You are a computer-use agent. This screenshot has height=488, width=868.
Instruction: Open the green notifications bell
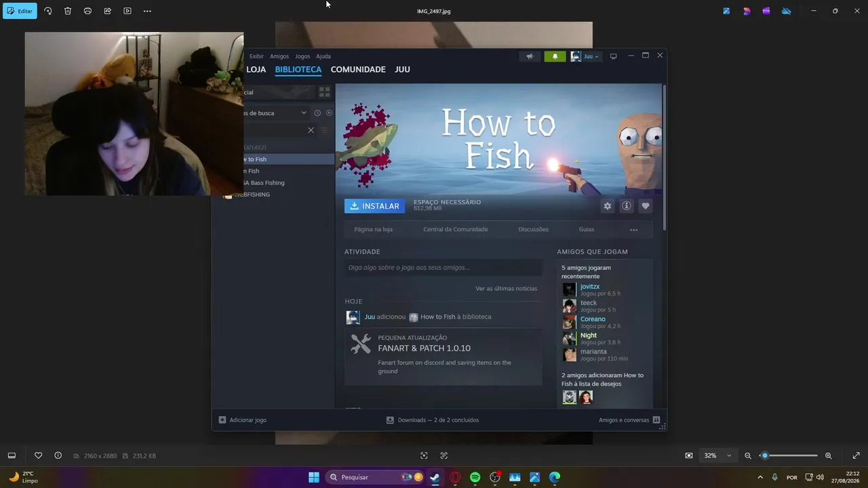(x=555, y=56)
